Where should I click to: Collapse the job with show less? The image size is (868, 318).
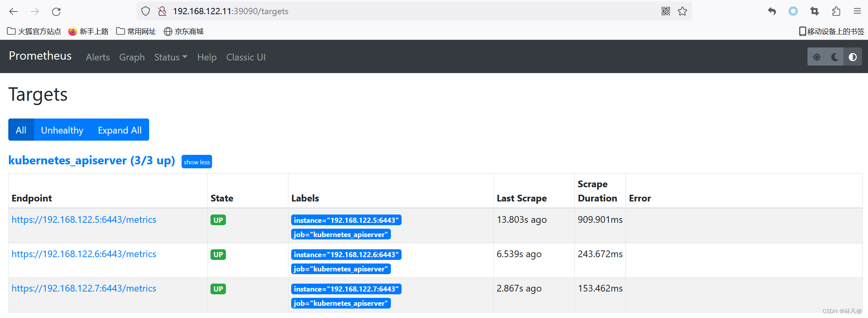pyautogui.click(x=197, y=162)
